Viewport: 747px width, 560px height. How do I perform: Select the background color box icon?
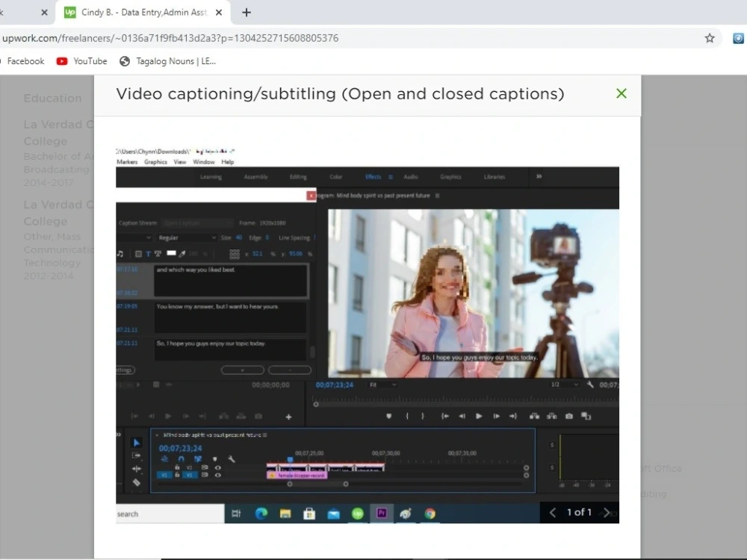(139, 254)
